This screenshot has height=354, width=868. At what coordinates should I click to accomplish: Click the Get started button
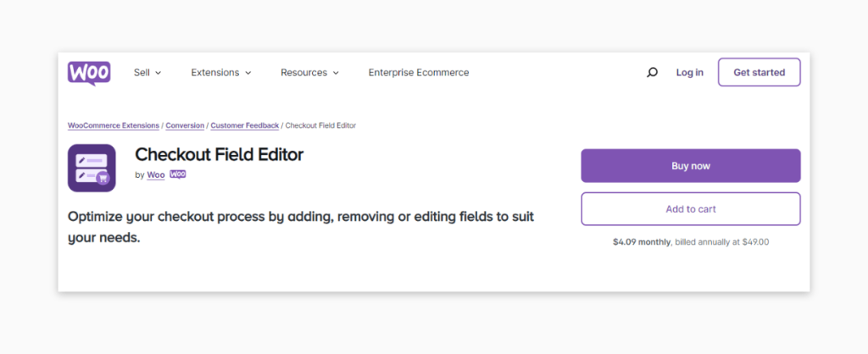tap(759, 73)
